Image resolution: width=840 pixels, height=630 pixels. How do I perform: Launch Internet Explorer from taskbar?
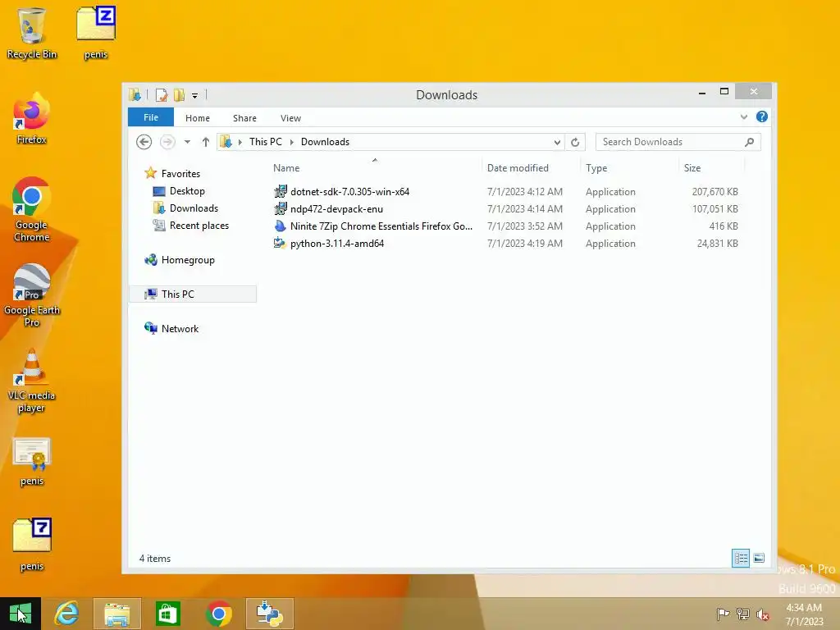[67, 614]
